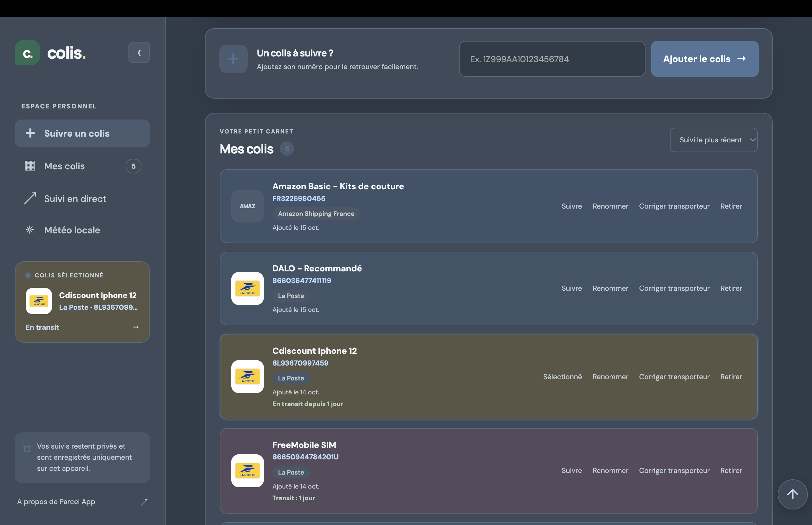Click the plus icon in Suivre un colis
The height and width of the screenshot is (525, 812).
[x=30, y=133]
